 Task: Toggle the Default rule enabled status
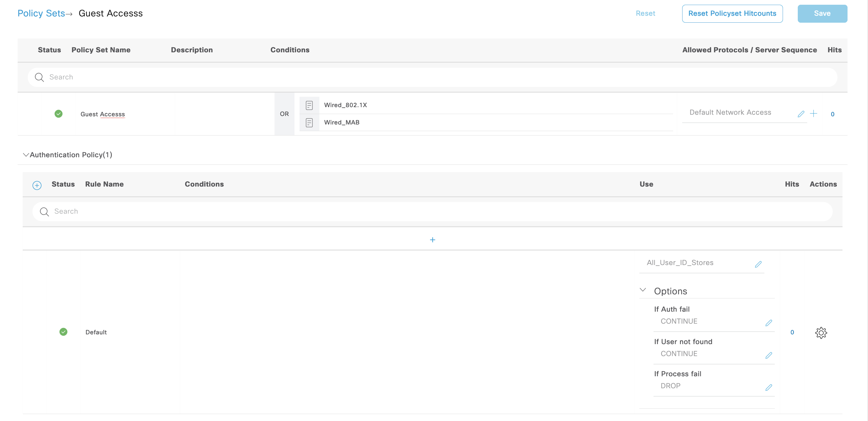[63, 332]
